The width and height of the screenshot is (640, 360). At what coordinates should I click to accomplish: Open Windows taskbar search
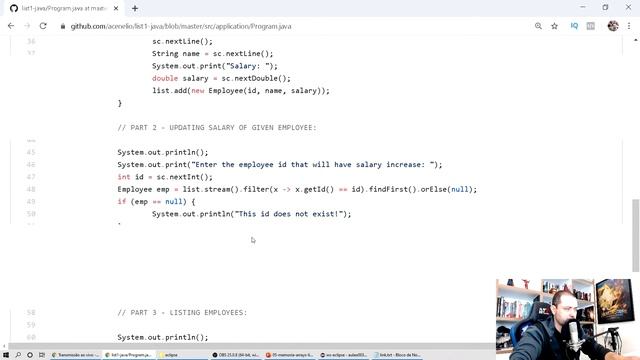pyautogui.click(x=18, y=355)
